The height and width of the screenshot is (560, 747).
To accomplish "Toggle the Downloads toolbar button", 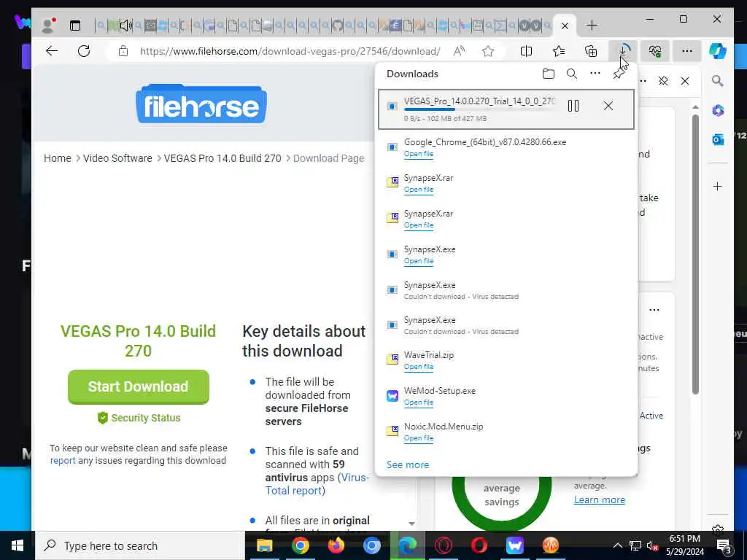I will [x=623, y=51].
